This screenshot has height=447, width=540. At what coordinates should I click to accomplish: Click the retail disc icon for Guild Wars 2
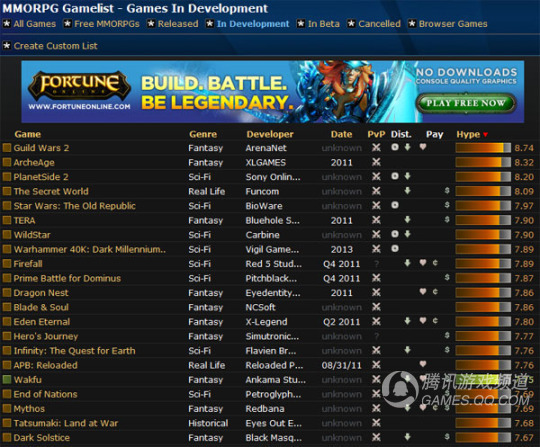tap(395, 147)
